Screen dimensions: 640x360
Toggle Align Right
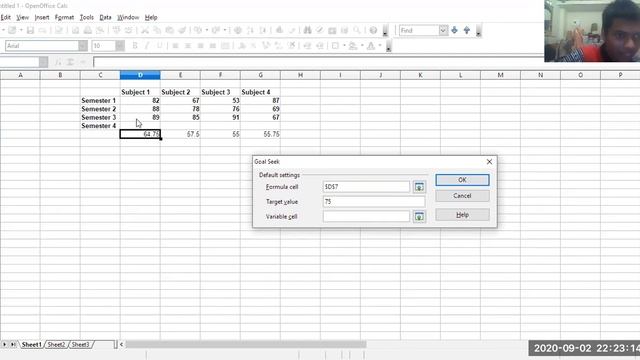click(200, 46)
